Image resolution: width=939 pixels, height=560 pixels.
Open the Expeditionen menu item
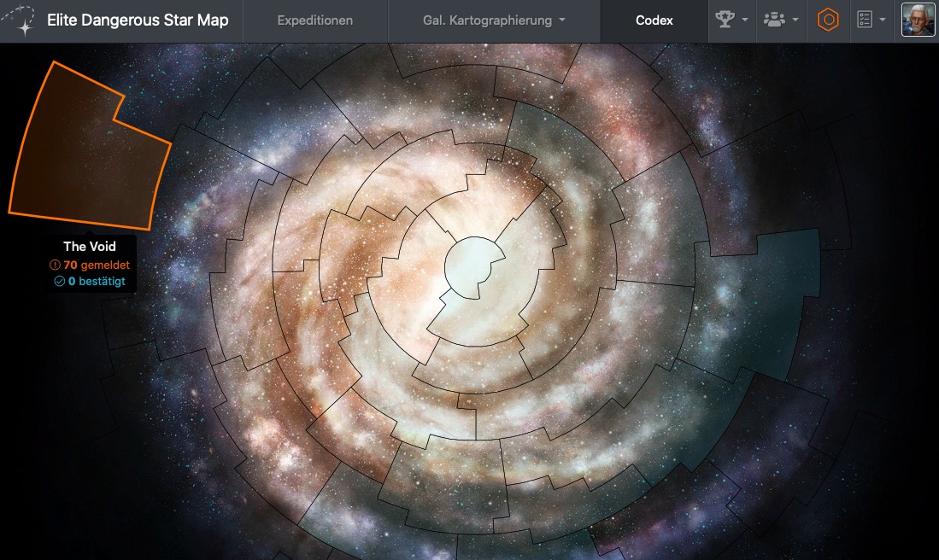[x=315, y=20]
